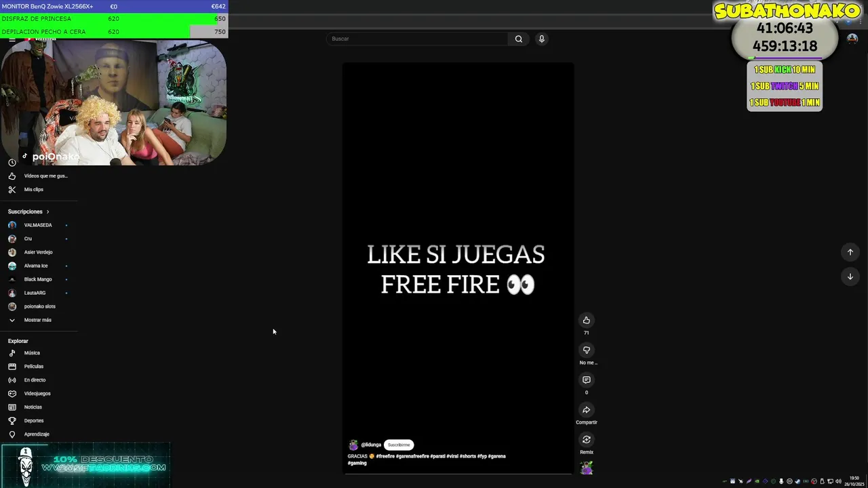Open the Asier Verdejo subscription
This screenshot has height=488, width=868.
point(39,252)
